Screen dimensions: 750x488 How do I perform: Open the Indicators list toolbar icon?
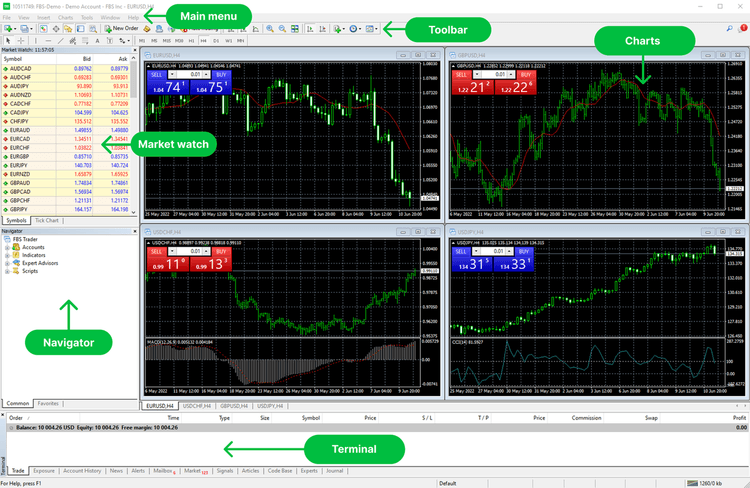337,29
